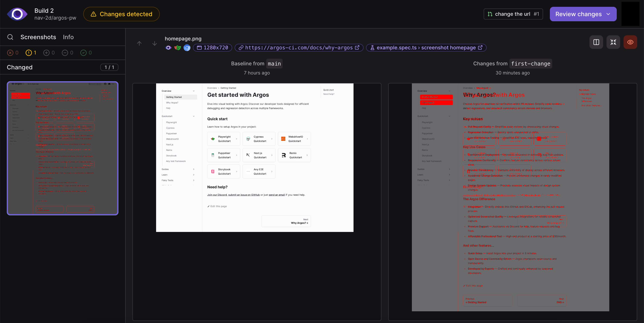
Task: Switch to the Info tab
Action: point(68,37)
